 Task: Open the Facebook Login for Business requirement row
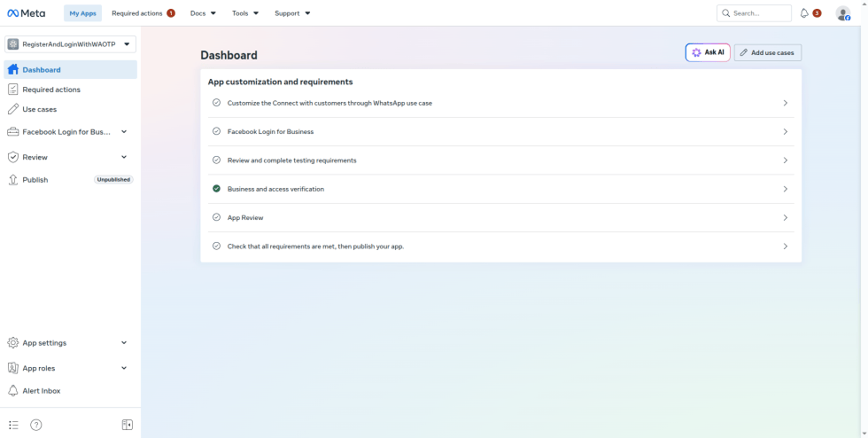point(501,131)
